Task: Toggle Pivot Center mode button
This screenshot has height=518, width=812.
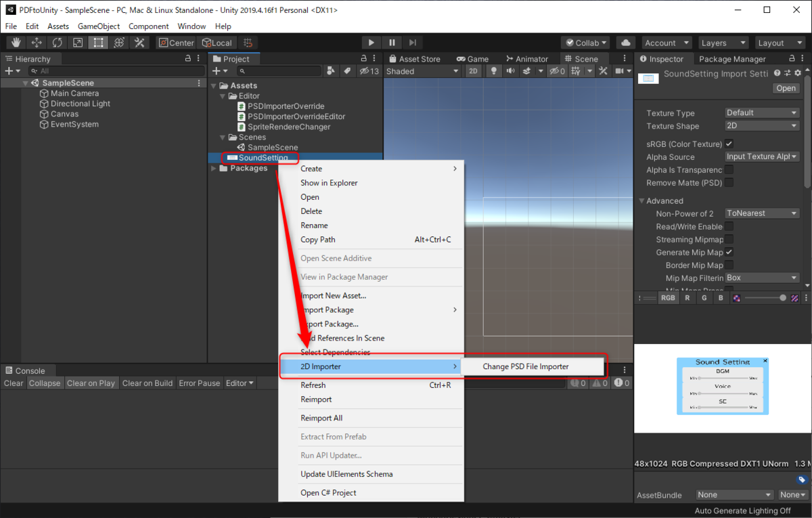Action: click(177, 43)
